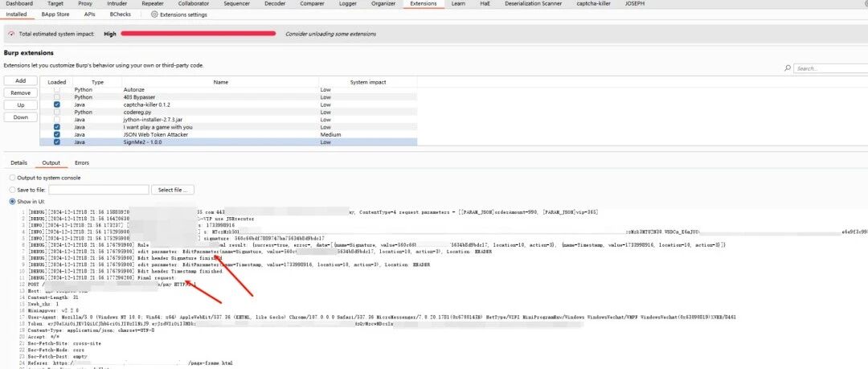Sort by the Type column header
This screenshot has width=868, height=369.
click(97, 82)
